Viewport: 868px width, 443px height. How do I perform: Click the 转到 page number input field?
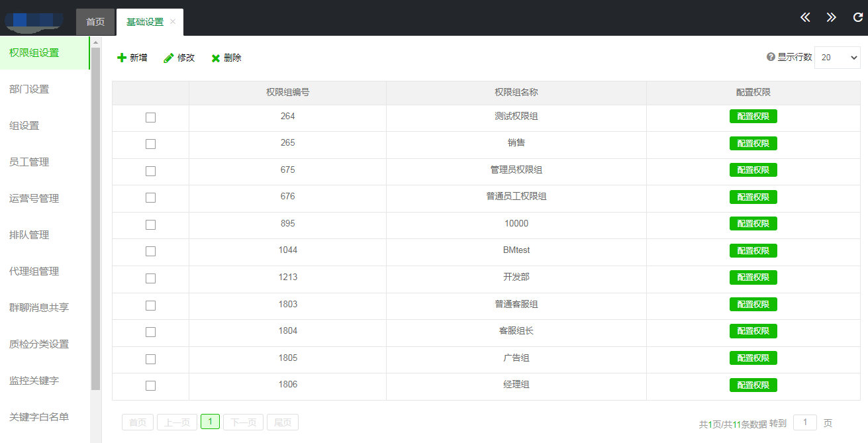coord(804,422)
